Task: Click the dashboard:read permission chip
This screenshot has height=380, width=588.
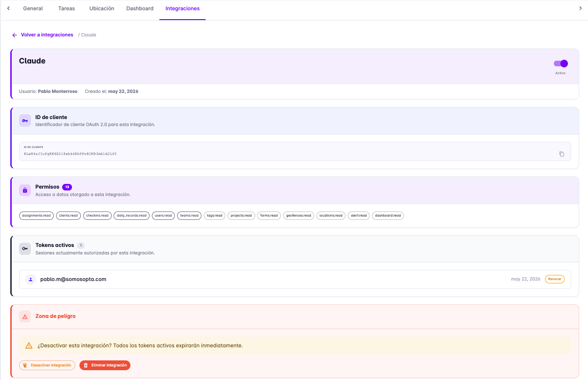Action: [x=388, y=216]
